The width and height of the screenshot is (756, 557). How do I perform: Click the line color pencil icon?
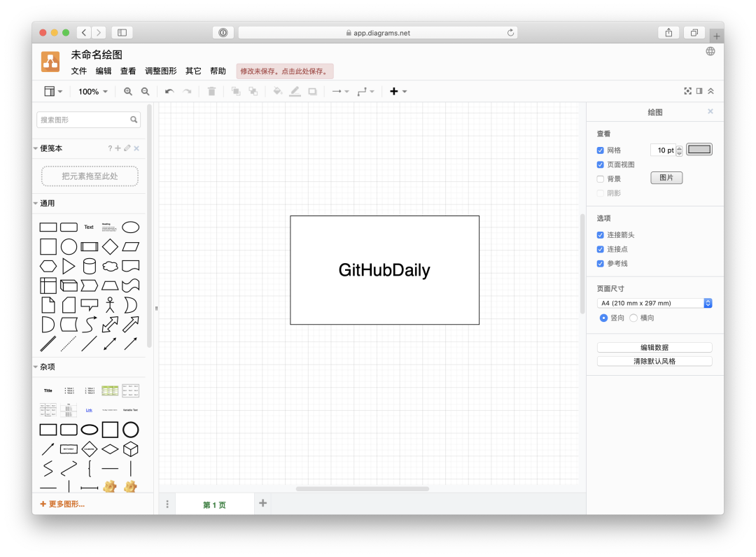click(295, 92)
